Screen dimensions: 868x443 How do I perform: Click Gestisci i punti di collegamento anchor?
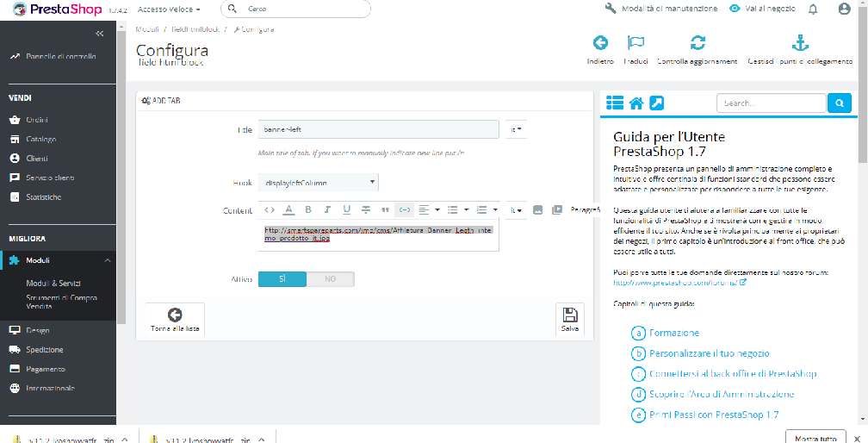(800, 42)
